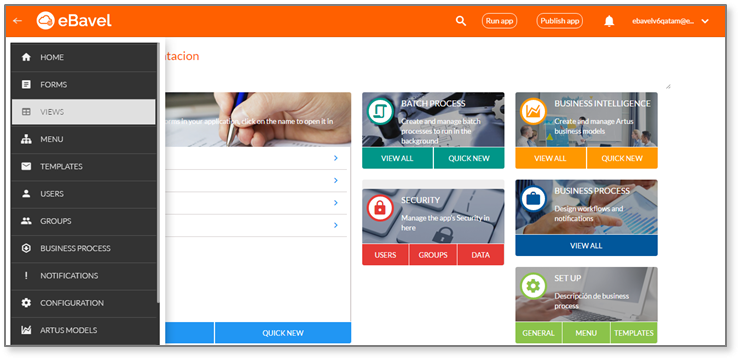Select HOME in the side menu
Screen dimensions: 740x360
point(84,57)
